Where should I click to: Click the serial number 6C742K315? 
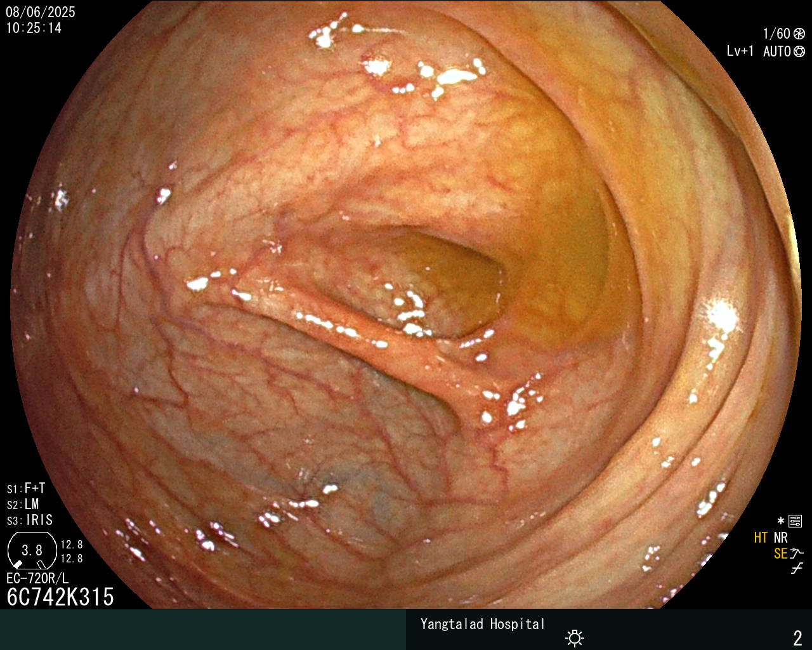(60, 597)
